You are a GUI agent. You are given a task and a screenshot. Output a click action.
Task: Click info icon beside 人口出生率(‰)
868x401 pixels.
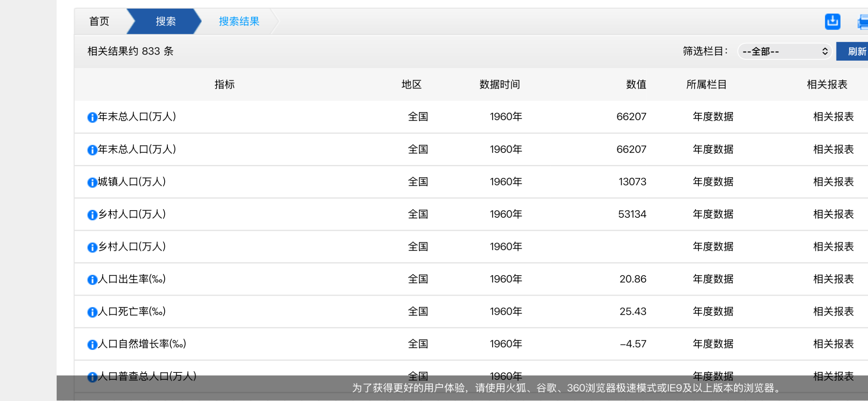pyautogui.click(x=92, y=280)
